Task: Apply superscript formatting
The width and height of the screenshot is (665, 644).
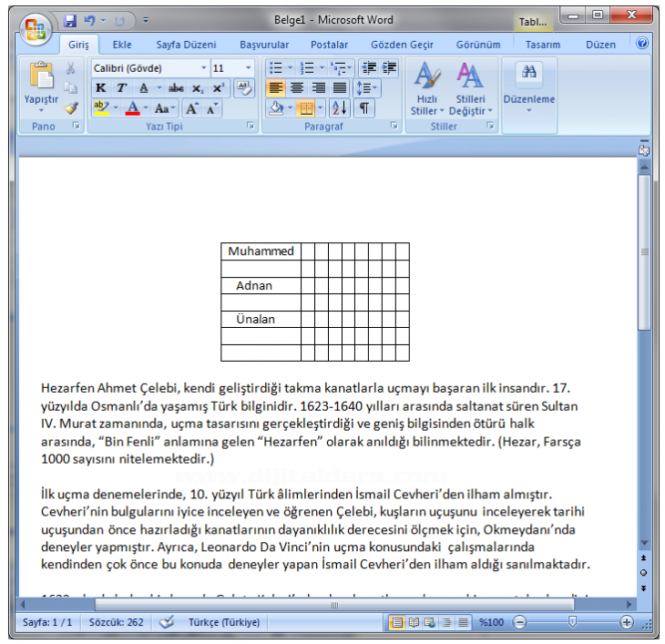Action: click(219, 88)
